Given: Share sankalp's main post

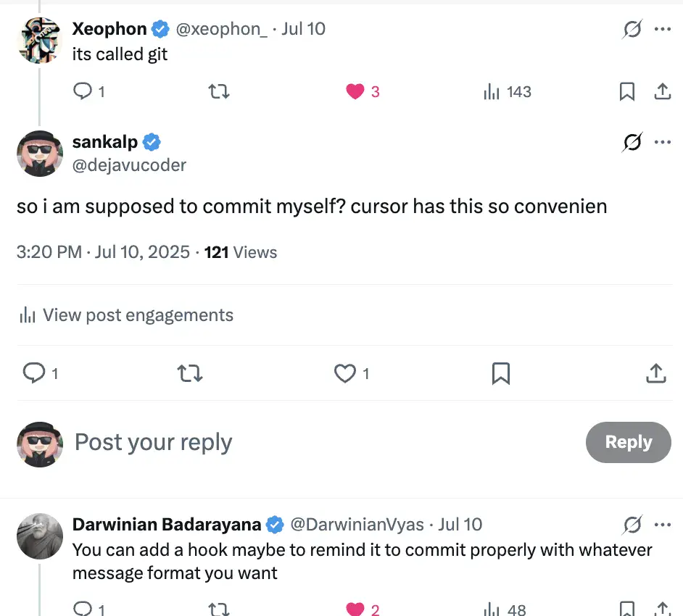Looking at the screenshot, I should pos(655,373).
